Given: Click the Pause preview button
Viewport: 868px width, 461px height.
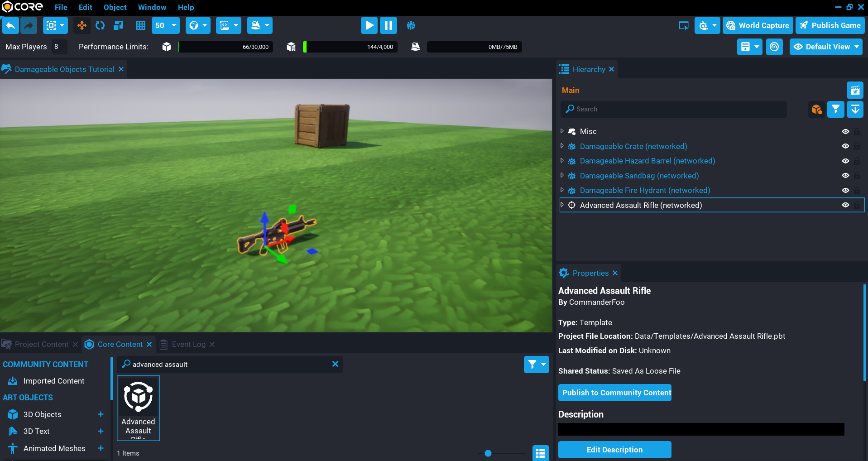Looking at the screenshot, I should point(388,25).
